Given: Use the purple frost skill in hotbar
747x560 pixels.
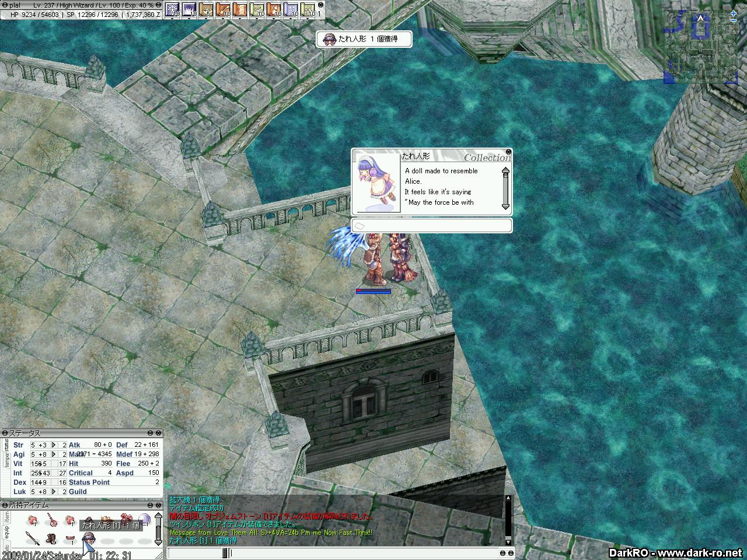Looking at the screenshot, I should (x=190, y=9).
